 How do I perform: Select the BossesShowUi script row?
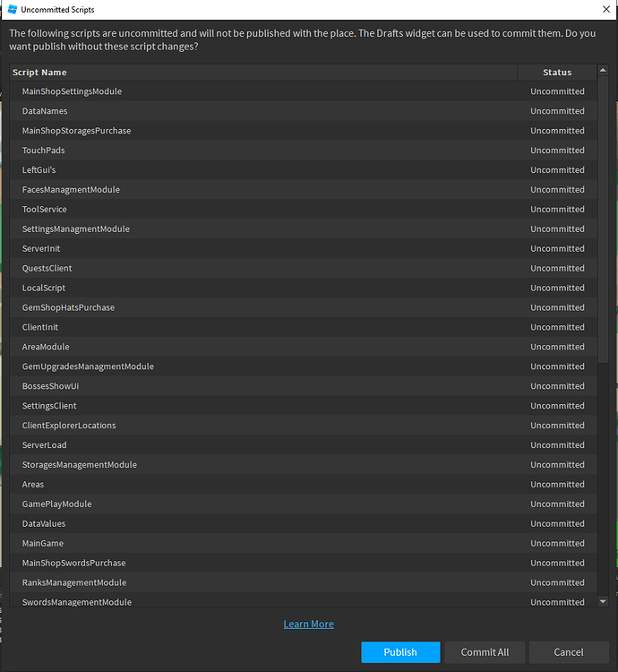304,386
